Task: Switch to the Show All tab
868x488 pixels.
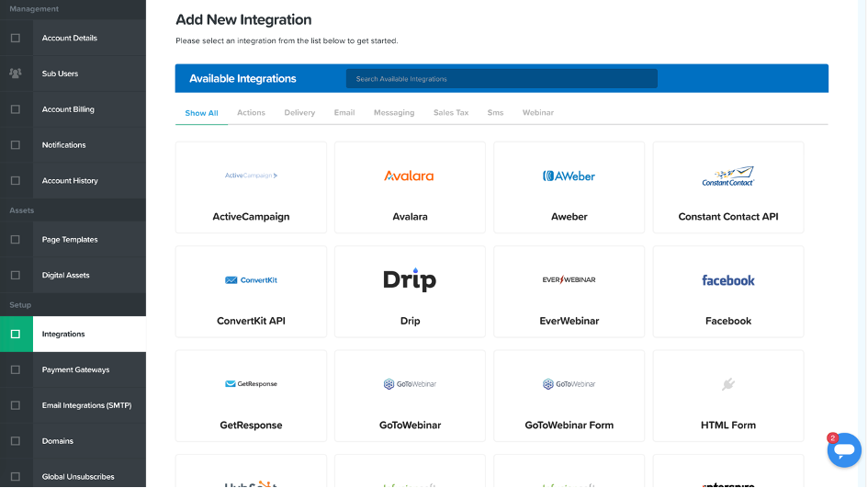Action: pos(201,113)
